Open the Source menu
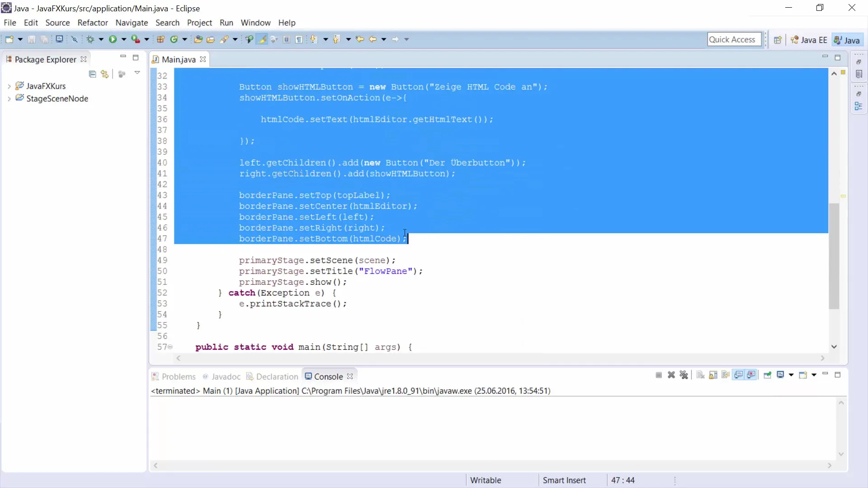 pyautogui.click(x=57, y=23)
